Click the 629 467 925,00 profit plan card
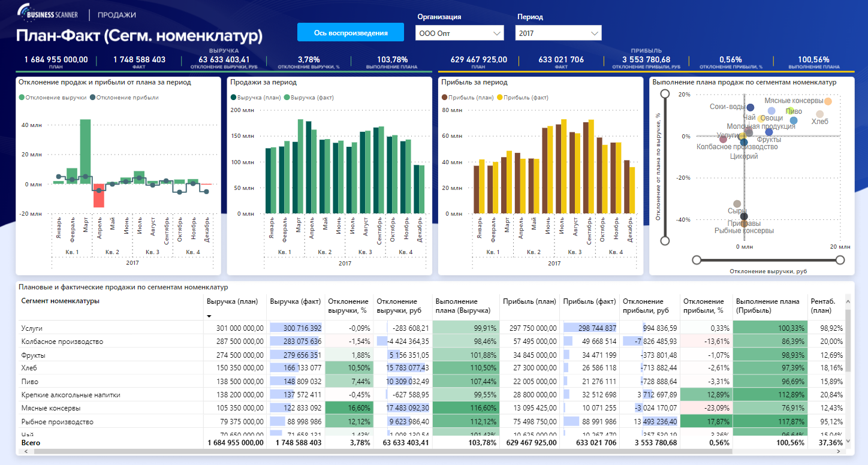The width and height of the screenshot is (868, 465). pyautogui.click(x=479, y=62)
